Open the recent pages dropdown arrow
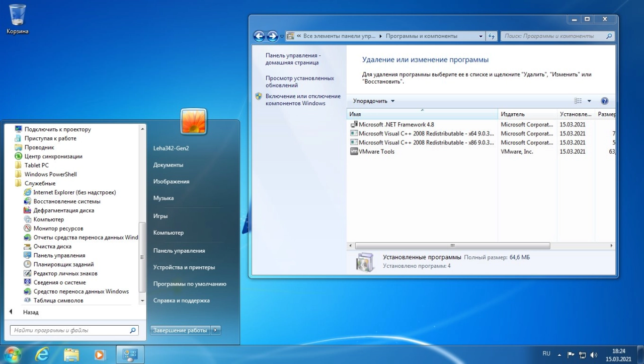644x364 pixels. click(x=282, y=36)
